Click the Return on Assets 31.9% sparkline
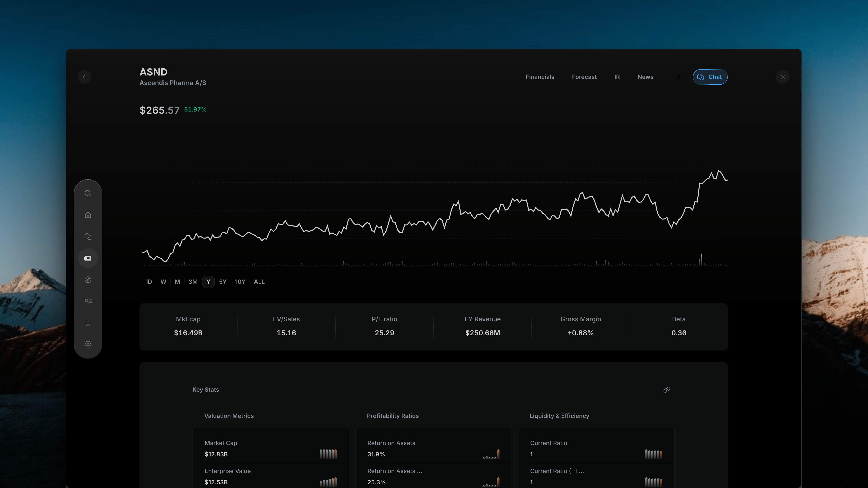 point(491,454)
